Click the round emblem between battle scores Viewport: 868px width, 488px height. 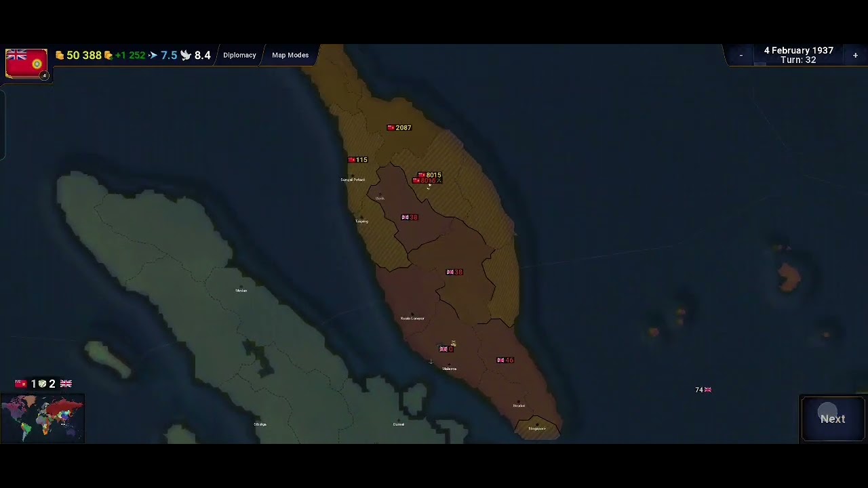click(x=42, y=384)
